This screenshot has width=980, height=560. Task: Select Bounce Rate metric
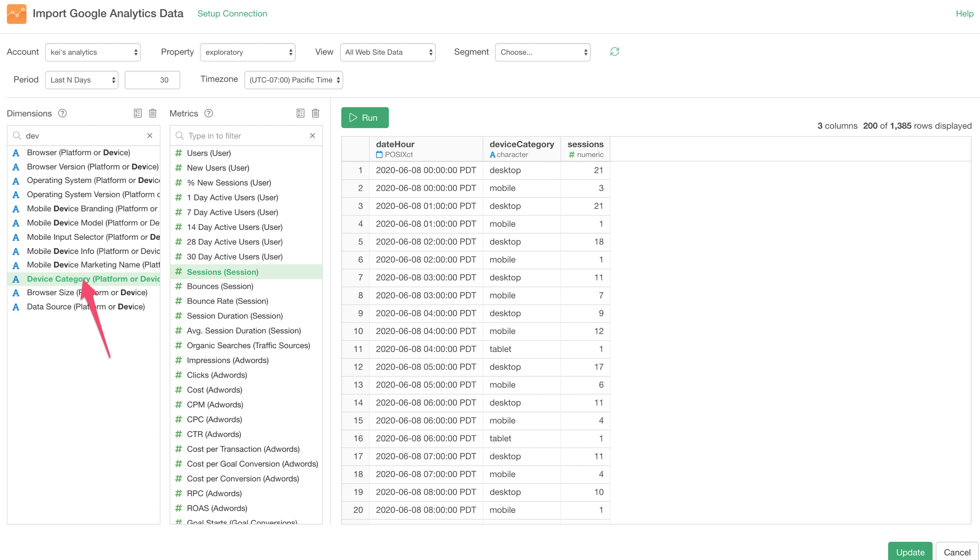pyautogui.click(x=246, y=301)
